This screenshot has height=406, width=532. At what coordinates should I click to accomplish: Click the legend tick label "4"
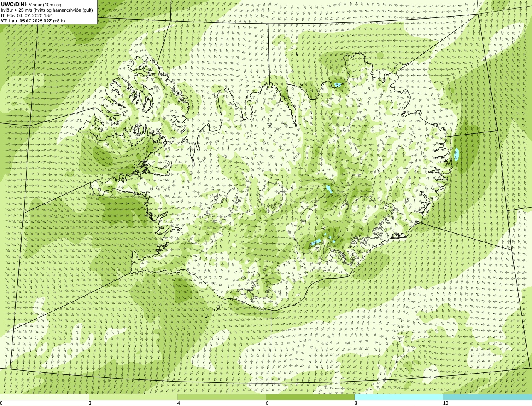179,403
